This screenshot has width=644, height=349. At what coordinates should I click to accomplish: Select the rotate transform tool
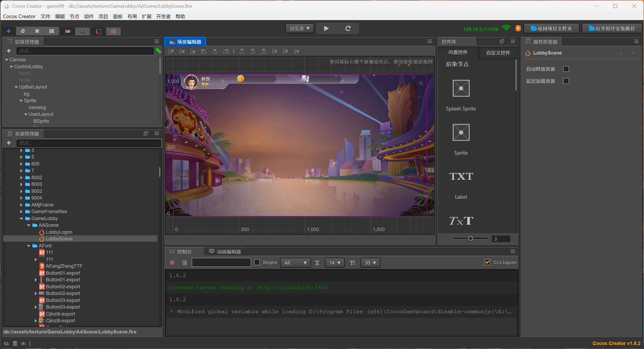click(x=23, y=31)
